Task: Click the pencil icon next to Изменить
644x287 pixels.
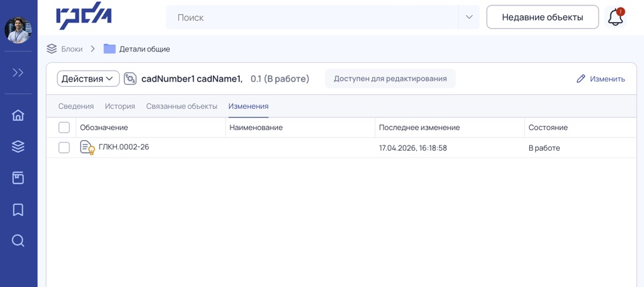Action: [x=581, y=79]
